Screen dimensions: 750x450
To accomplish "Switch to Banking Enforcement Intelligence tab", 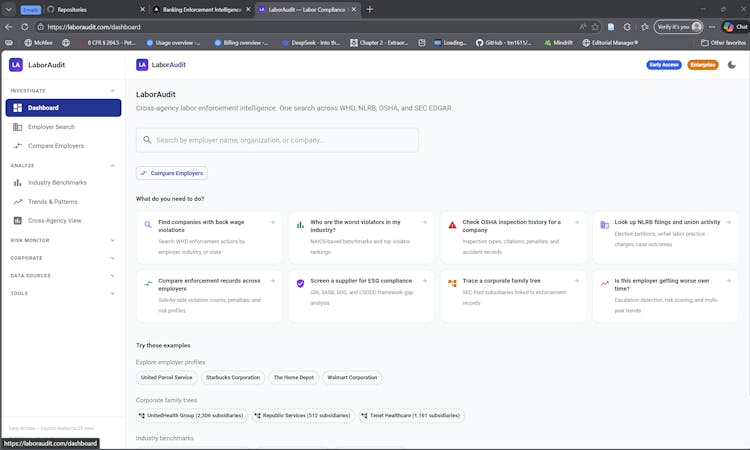I will coord(196,9).
